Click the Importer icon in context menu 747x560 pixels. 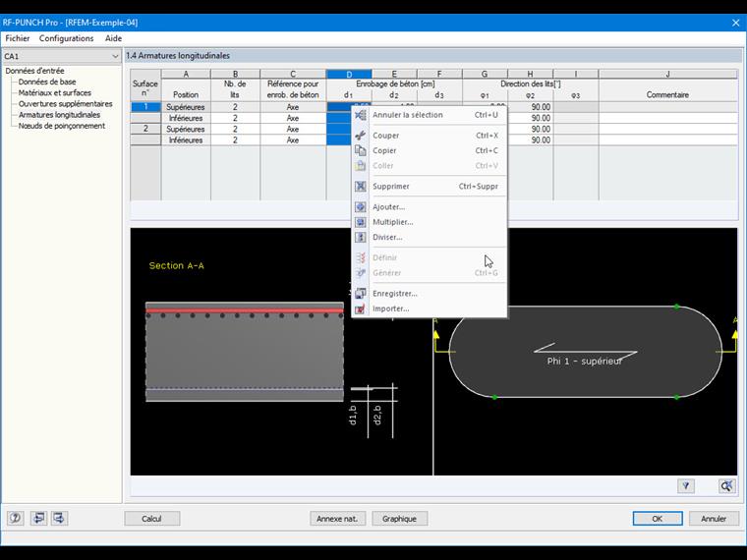click(x=361, y=308)
